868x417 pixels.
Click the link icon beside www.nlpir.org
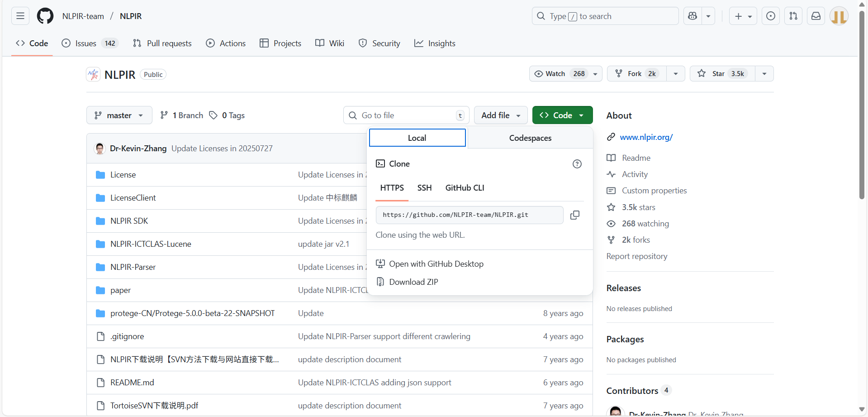click(x=611, y=137)
